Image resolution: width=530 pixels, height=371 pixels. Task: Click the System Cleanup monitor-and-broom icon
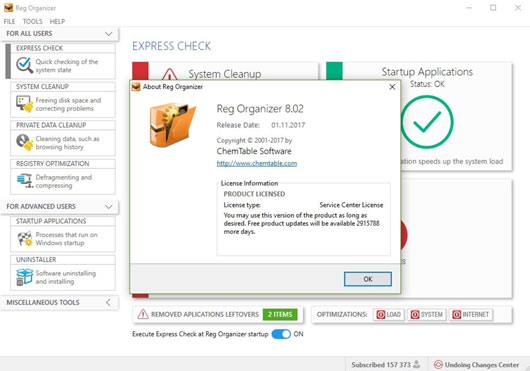click(x=25, y=104)
